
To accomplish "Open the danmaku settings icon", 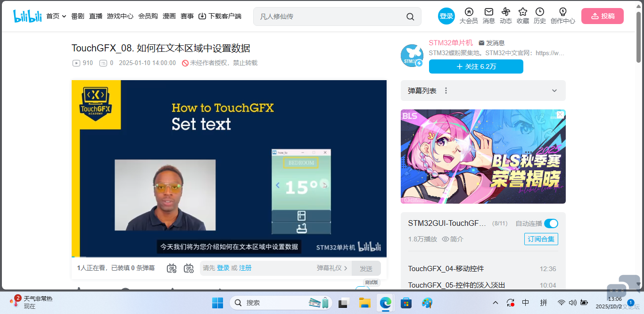I will coord(189,268).
